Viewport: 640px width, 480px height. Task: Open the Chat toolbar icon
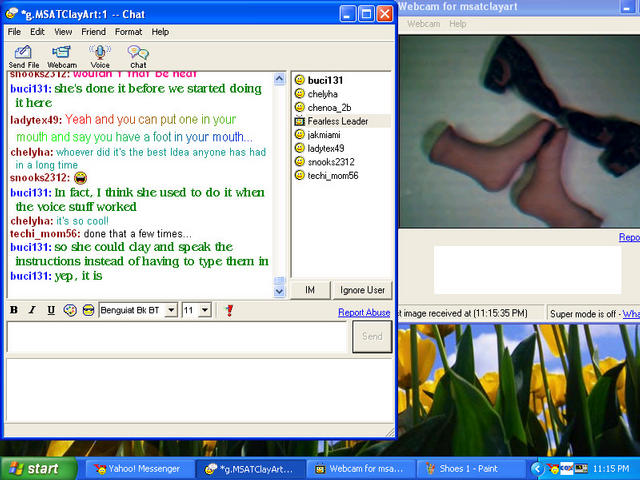tap(138, 57)
